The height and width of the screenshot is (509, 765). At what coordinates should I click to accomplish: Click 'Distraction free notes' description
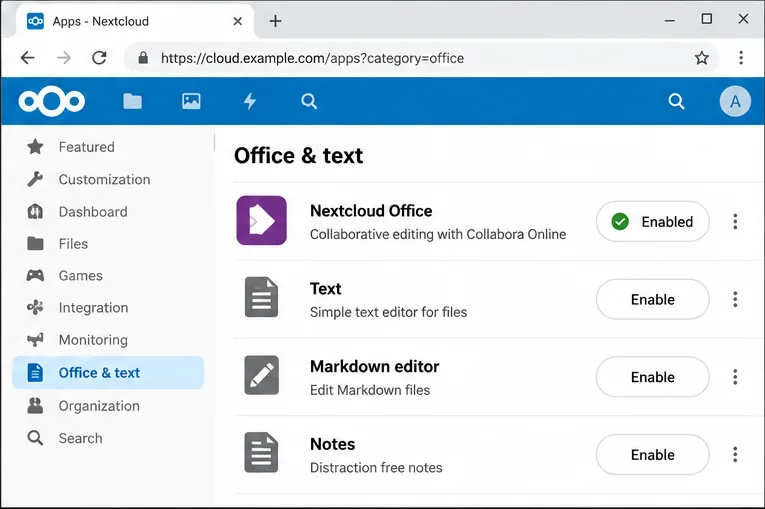point(376,468)
